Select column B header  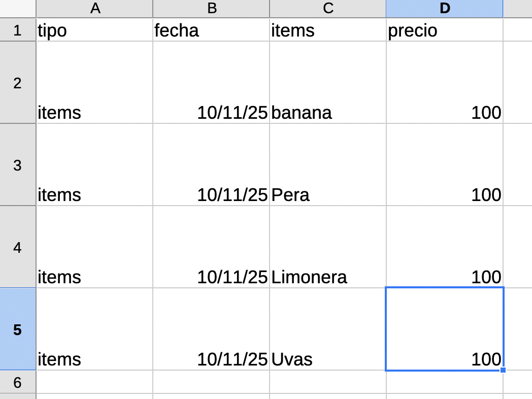[x=211, y=9]
